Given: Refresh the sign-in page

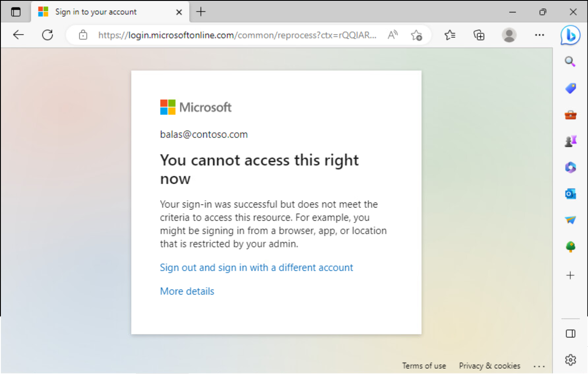Looking at the screenshot, I should tap(47, 35).
